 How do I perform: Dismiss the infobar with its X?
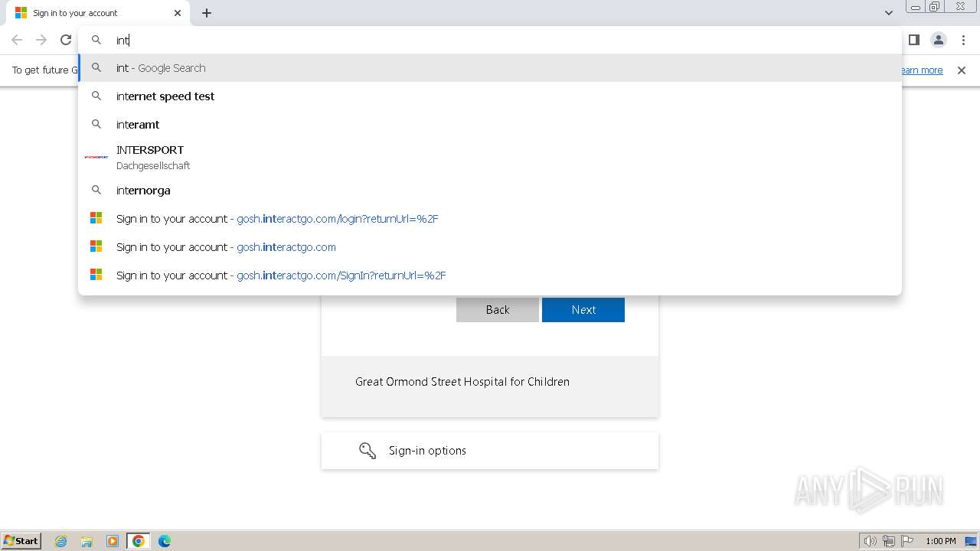962,70
